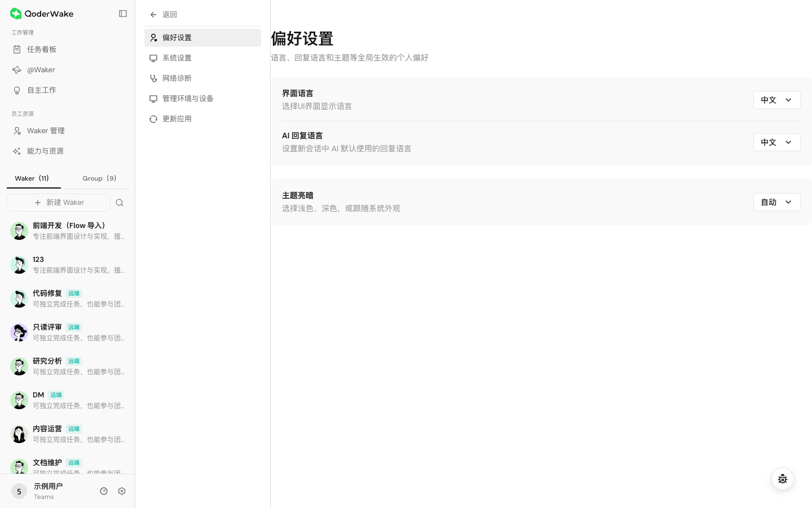Switch to the Group (9) tab
This screenshot has height=508, width=812.
coord(100,178)
